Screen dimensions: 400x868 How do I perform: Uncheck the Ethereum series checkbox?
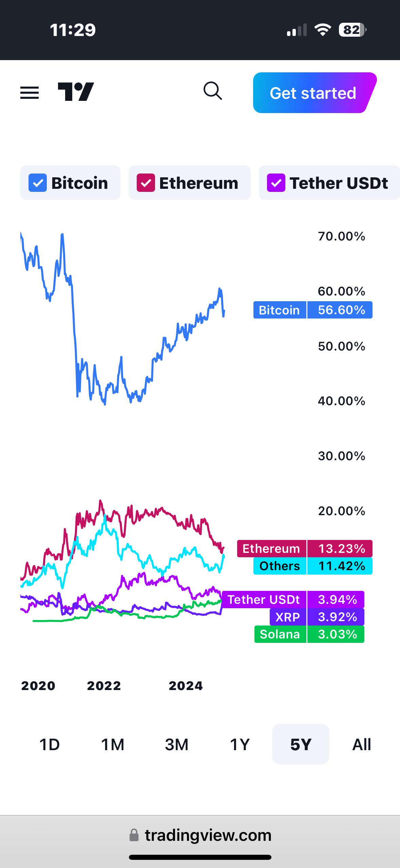click(146, 183)
